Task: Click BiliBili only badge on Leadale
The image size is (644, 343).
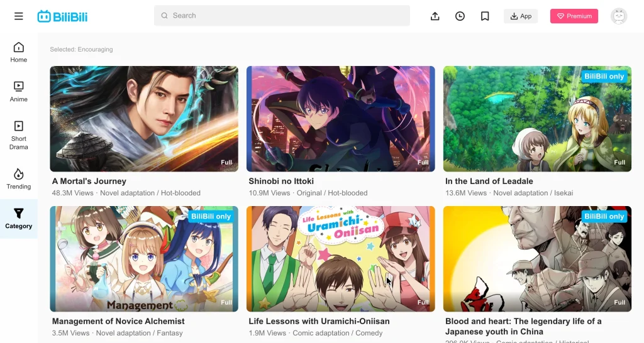Action: point(604,76)
